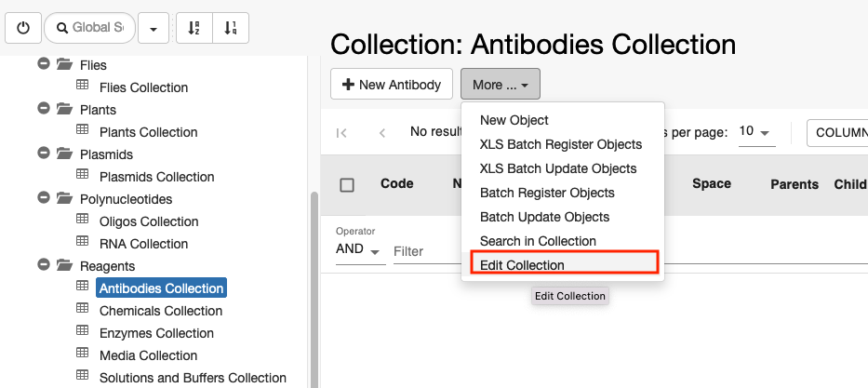Collapse the Polynucleotides folder node
868x388 pixels.
point(44,197)
